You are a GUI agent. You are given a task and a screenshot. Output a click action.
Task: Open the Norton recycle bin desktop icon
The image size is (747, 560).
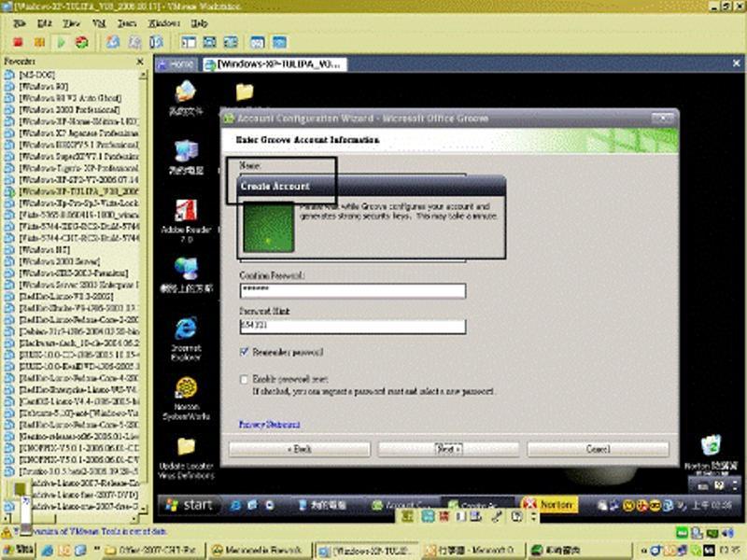pos(711,453)
